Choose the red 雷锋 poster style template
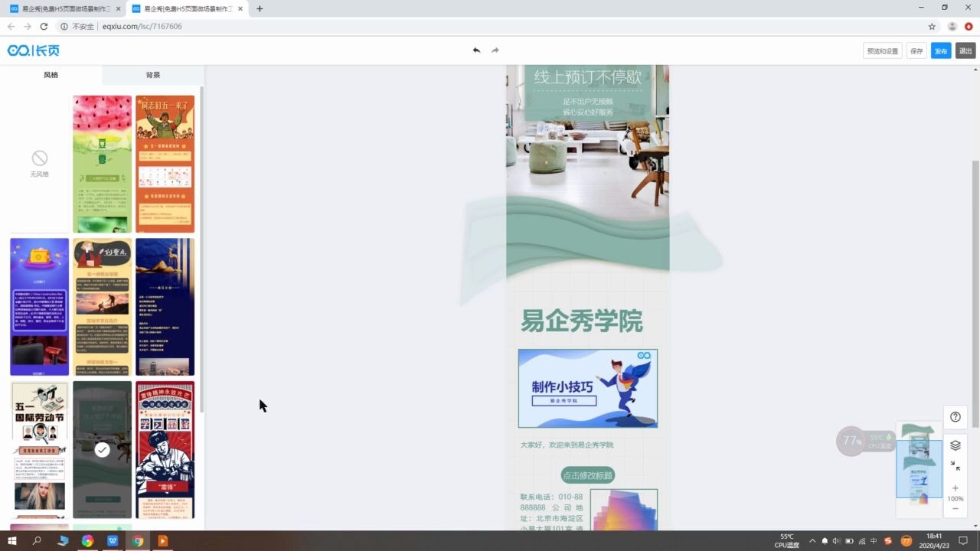 pos(165,449)
